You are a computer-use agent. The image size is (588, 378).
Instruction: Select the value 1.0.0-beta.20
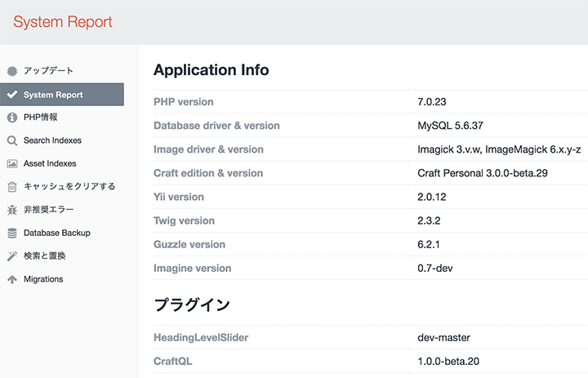(448, 361)
